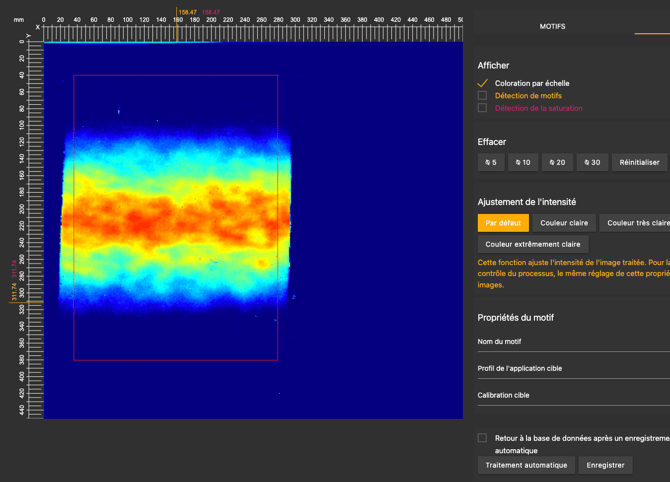The width and height of the screenshot is (670, 482).
Task: Enable Détection de la saturation checkbox
Action: click(482, 108)
